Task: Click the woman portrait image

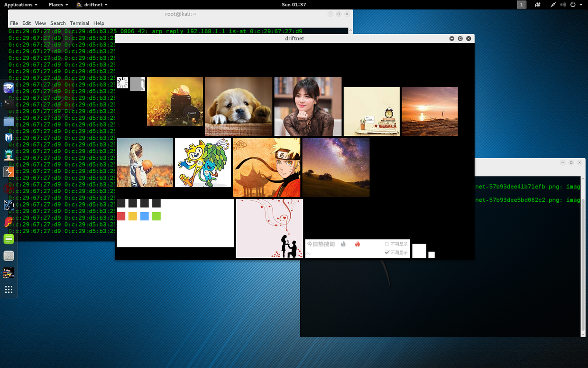Action: pos(308,106)
